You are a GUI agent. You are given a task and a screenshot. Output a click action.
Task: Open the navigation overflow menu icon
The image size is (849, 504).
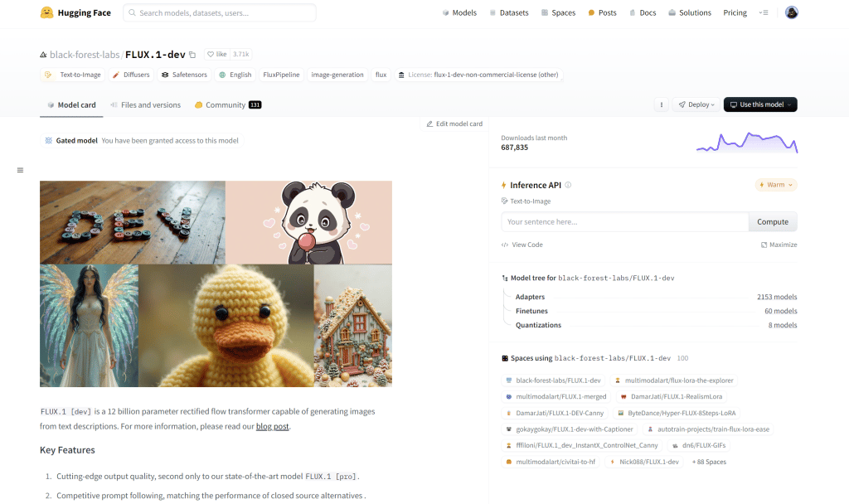click(764, 12)
